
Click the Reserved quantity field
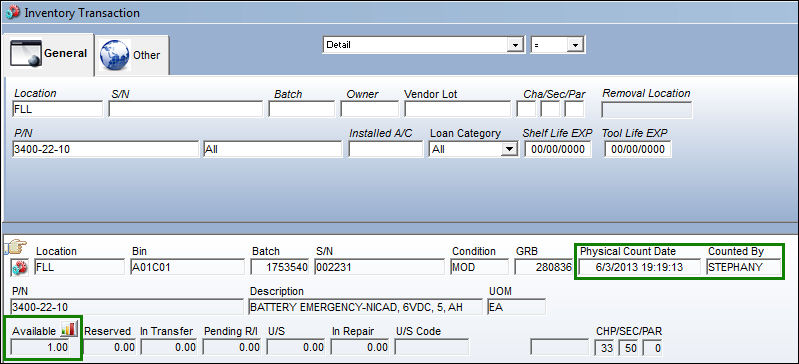[x=110, y=347]
